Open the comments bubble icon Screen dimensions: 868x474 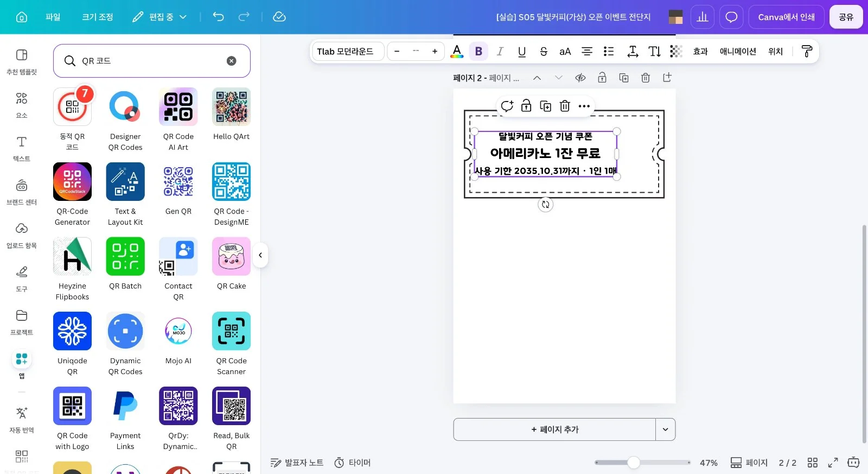[731, 17]
